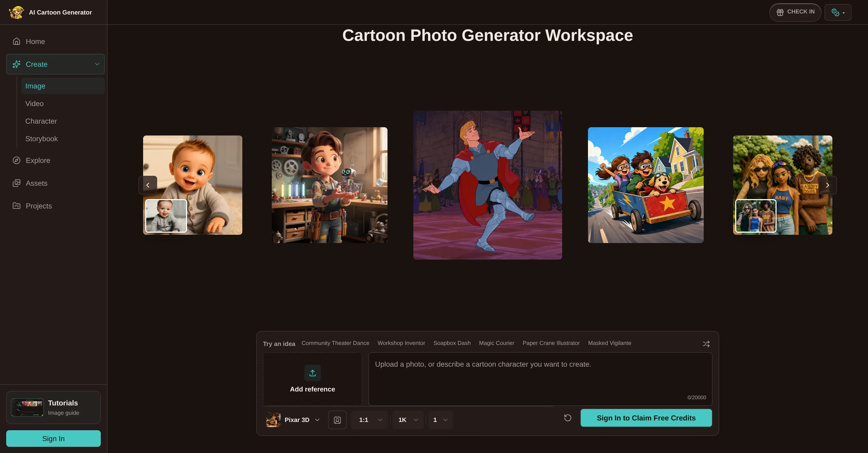The width and height of the screenshot is (868, 453).
Task: Go to previous carousel image arrow
Action: click(148, 185)
